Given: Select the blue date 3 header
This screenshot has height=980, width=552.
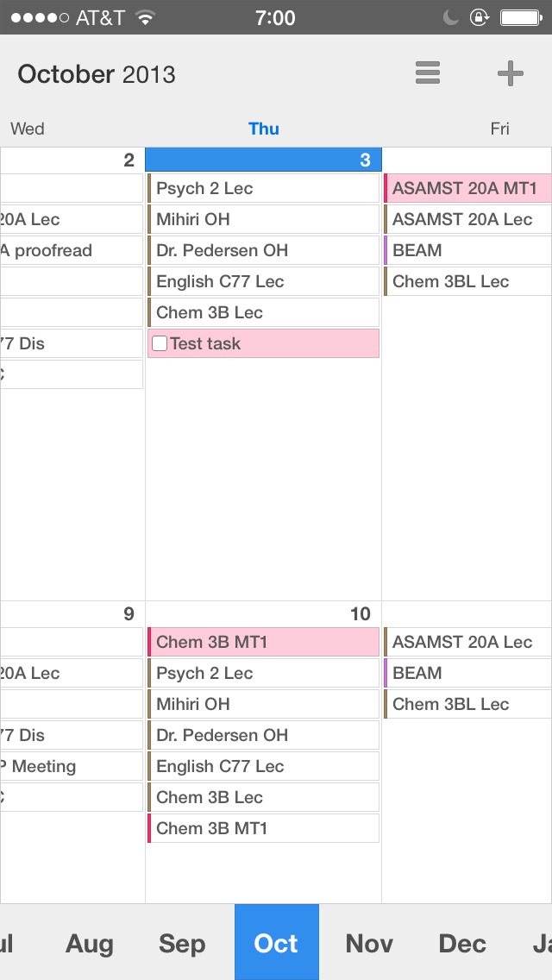Looking at the screenshot, I should [x=263, y=160].
